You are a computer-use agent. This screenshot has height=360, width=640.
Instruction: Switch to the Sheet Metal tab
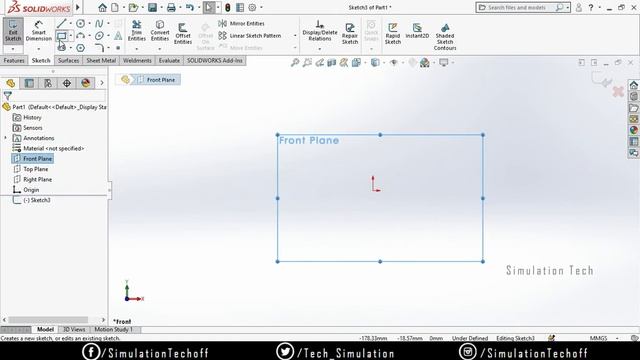(x=101, y=60)
